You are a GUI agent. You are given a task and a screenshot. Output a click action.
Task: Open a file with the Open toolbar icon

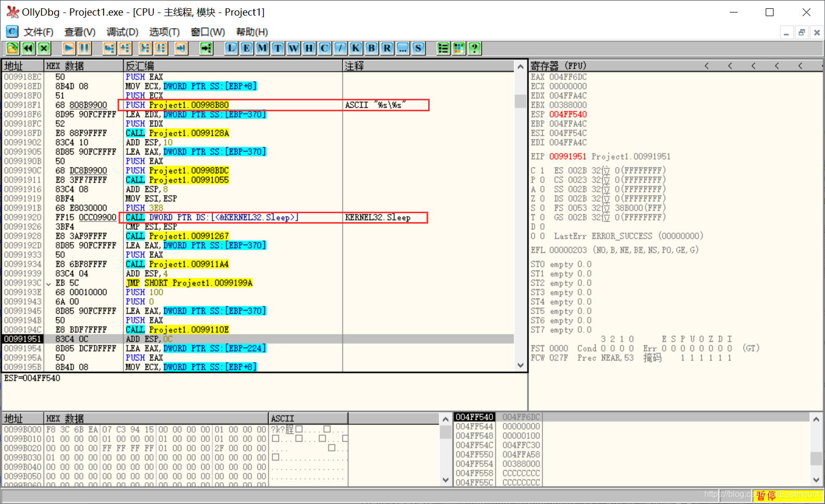(12, 48)
